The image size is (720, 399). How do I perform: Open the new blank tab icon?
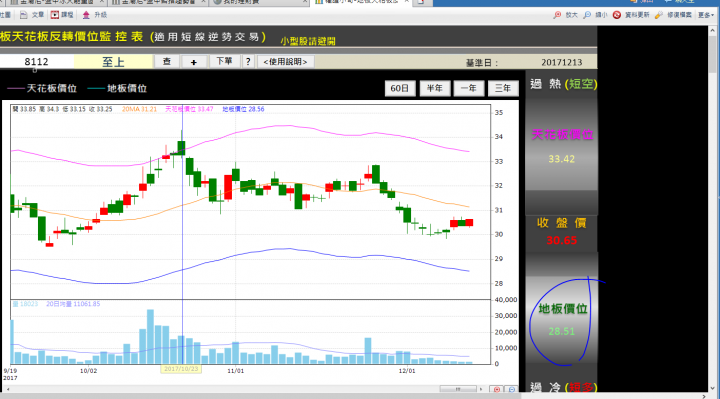(421, 2)
